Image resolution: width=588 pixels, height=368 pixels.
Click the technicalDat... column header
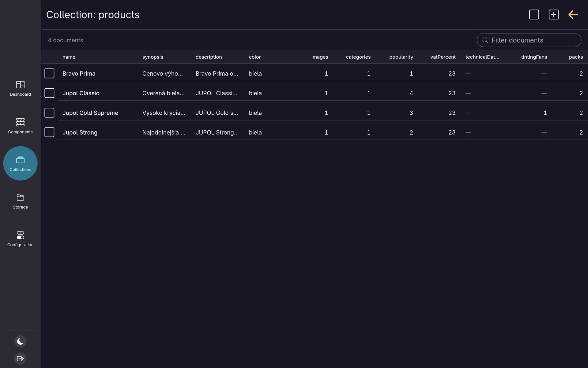(x=482, y=57)
